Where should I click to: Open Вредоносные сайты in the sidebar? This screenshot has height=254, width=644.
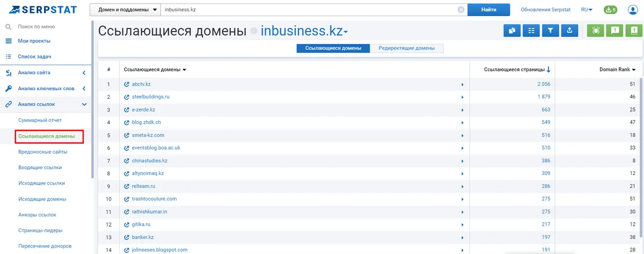[43, 152]
